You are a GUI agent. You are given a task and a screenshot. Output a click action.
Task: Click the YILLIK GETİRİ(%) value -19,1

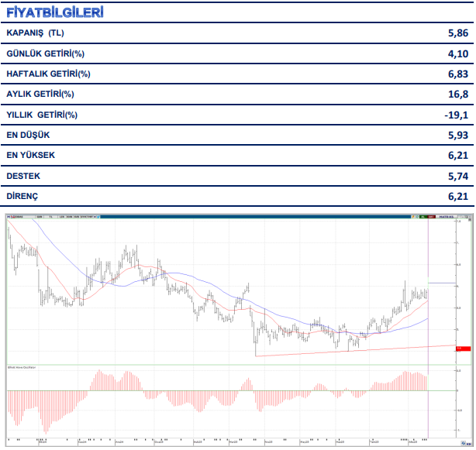click(457, 115)
